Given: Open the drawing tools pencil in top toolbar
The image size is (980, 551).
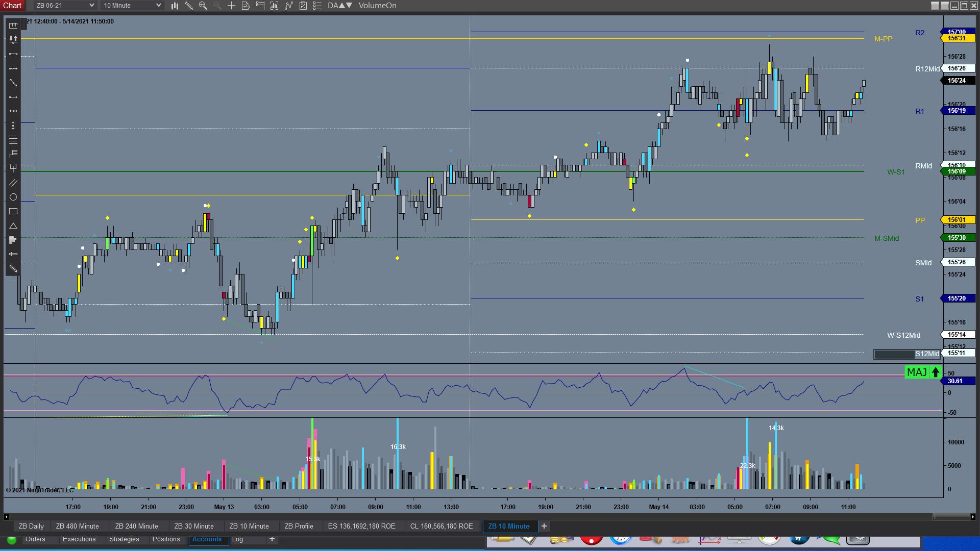Looking at the screenshot, I should 189,6.
